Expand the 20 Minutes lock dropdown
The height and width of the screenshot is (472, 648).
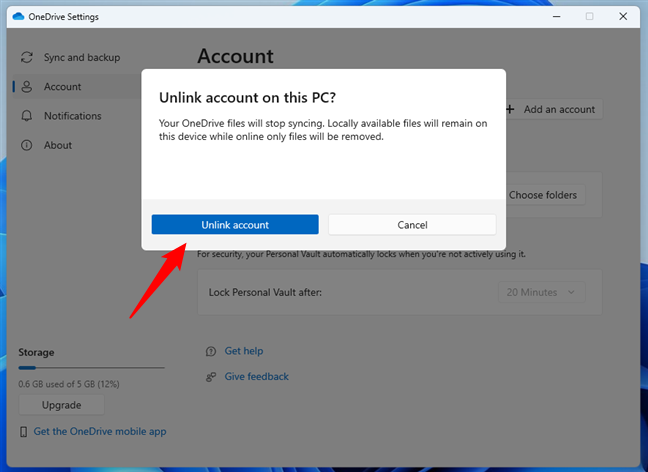541,292
